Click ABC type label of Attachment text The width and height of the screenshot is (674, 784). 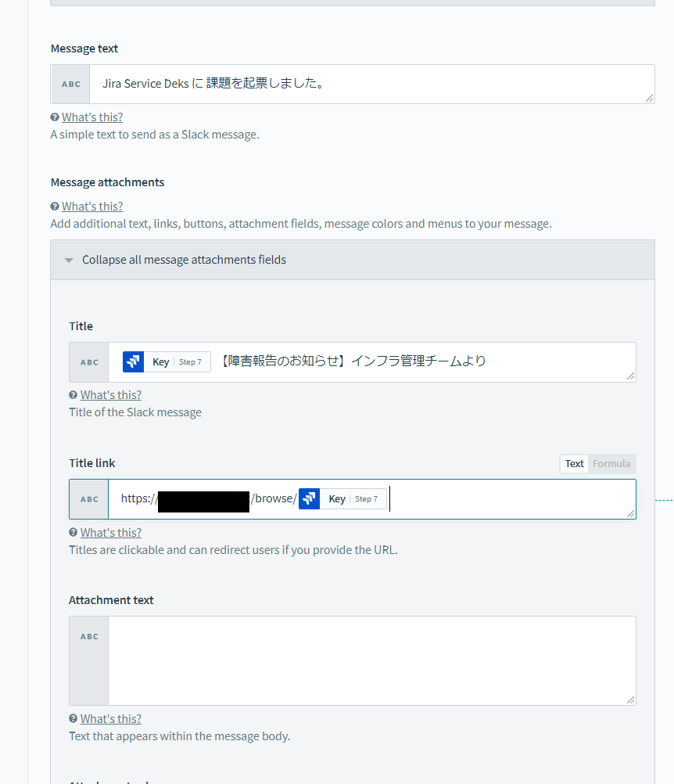pyautogui.click(x=89, y=636)
